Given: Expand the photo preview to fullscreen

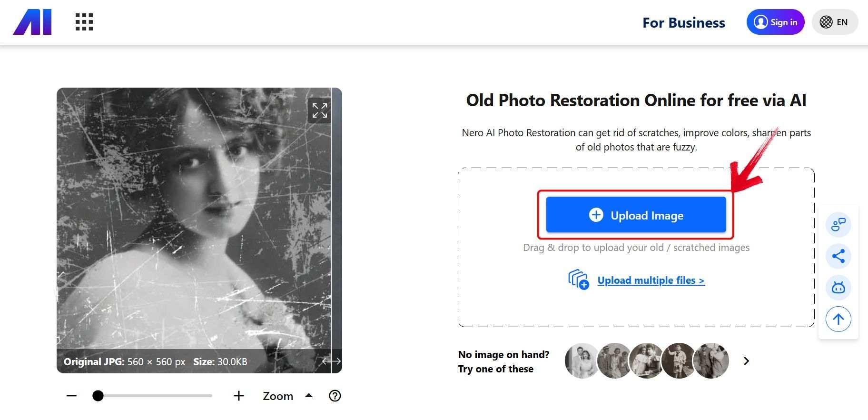Looking at the screenshot, I should (x=319, y=110).
